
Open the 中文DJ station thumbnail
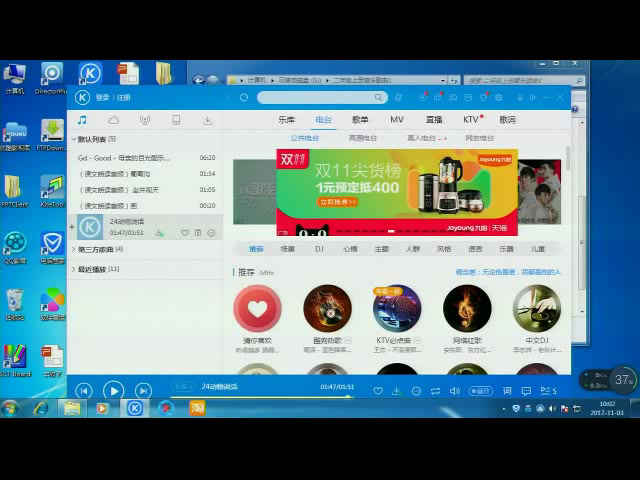537,309
